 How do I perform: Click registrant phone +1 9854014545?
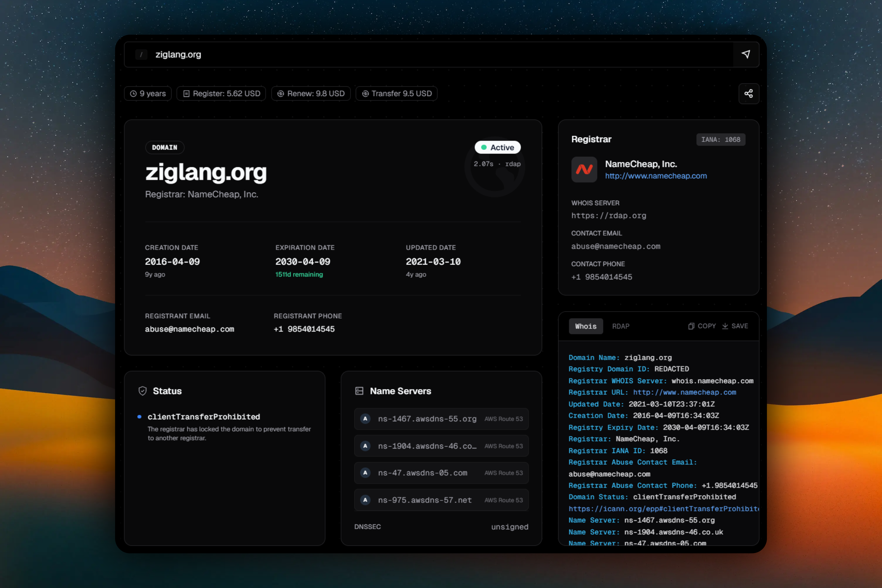304,329
